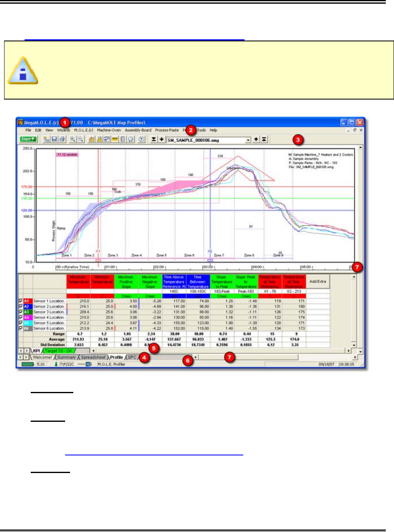The image size is (394, 532).
Task: Open the File menu
Action: pyautogui.click(x=28, y=130)
